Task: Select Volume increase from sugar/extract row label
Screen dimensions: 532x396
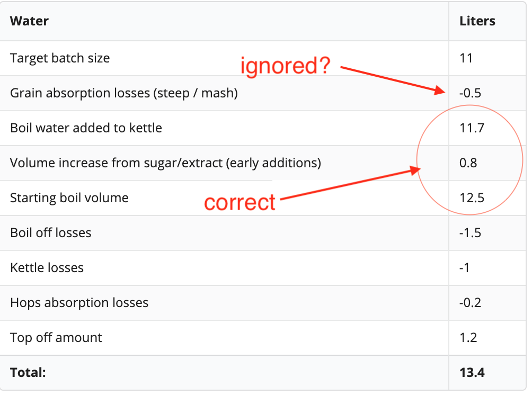Action: [x=165, y=163]
